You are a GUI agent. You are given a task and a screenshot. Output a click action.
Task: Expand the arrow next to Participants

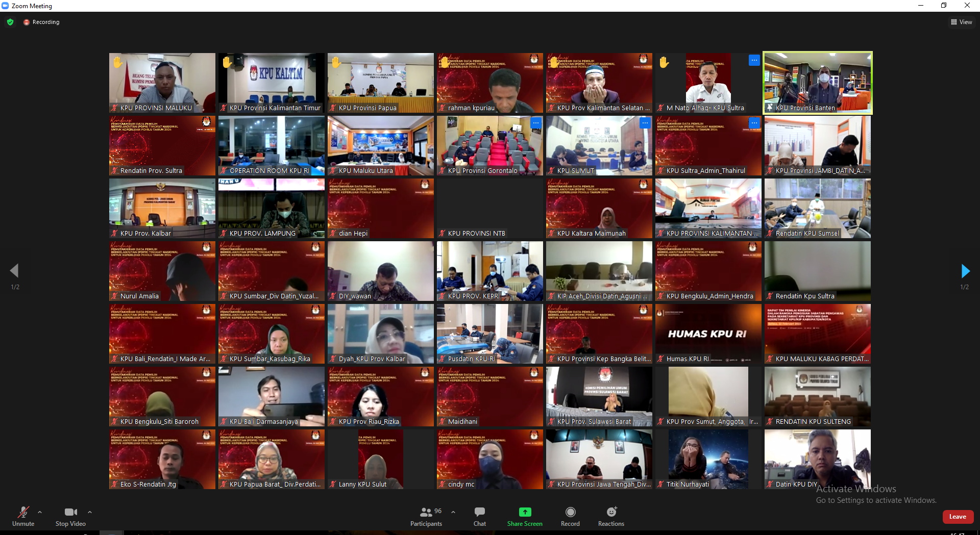[453, 512]
